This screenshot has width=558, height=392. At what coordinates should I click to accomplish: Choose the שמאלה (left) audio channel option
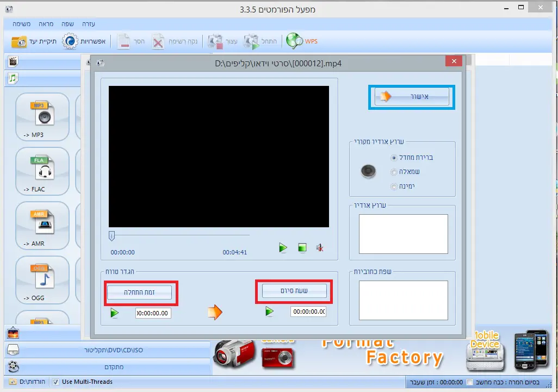(394, 172)
